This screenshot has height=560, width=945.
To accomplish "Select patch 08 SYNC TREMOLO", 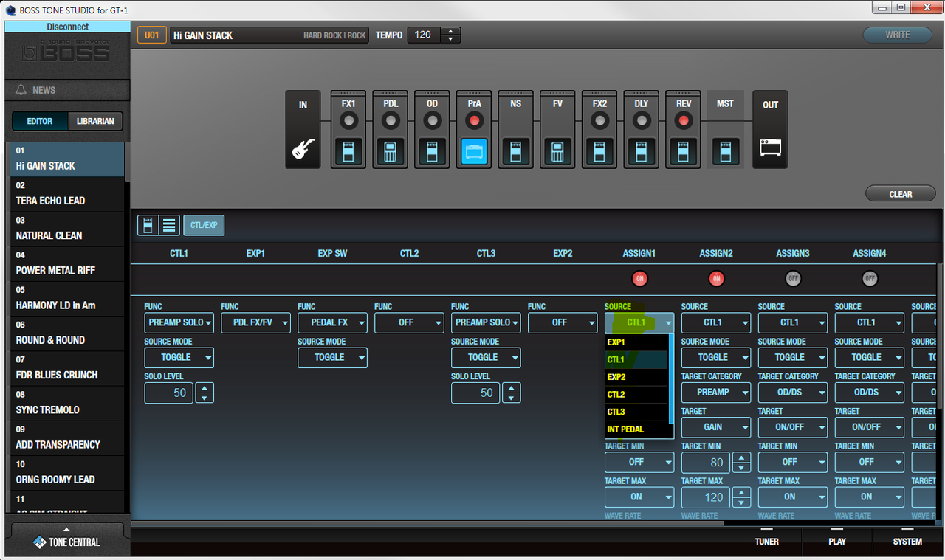I will point(67,404).
